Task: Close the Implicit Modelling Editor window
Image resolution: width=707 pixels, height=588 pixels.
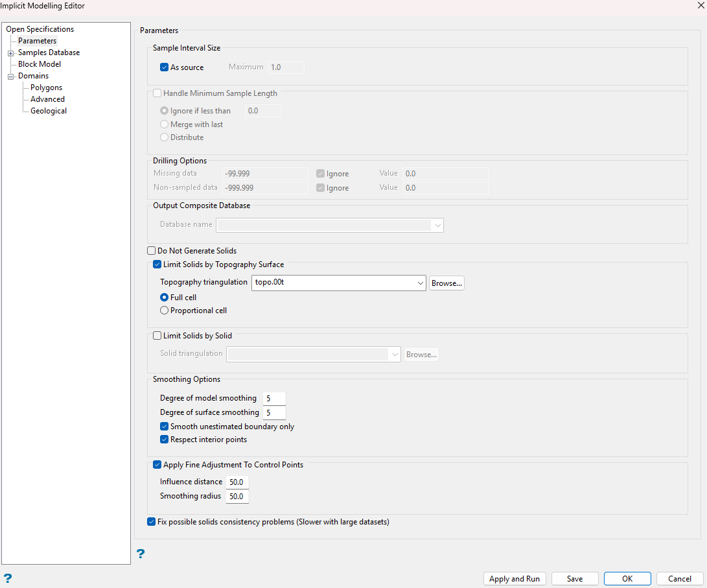Action: pyautogui.click(x=702, y=5)
